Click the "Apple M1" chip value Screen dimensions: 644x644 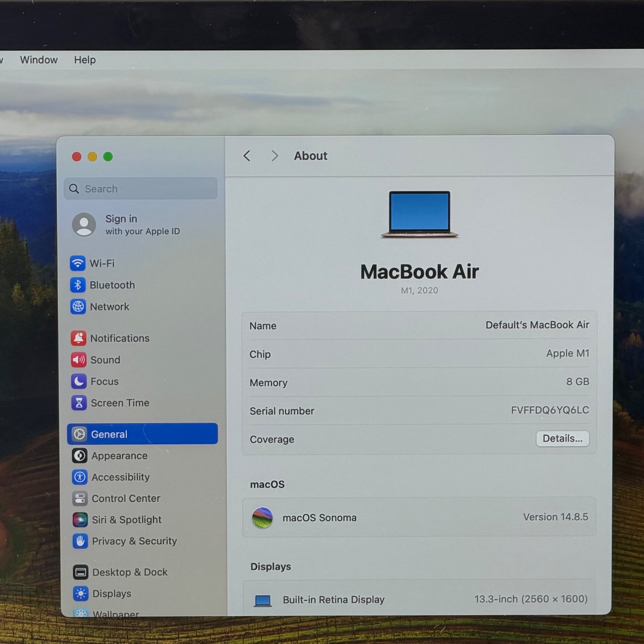568,353
